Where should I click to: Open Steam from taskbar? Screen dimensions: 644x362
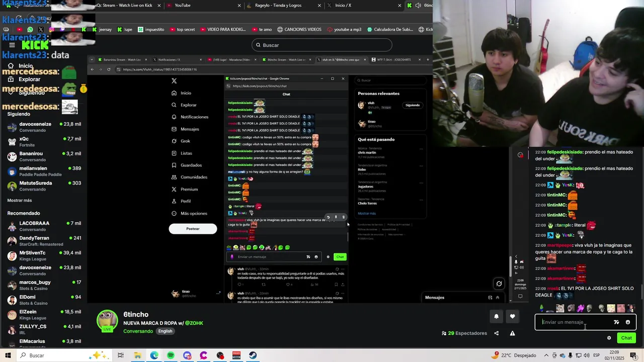click(x=253, y=355)
